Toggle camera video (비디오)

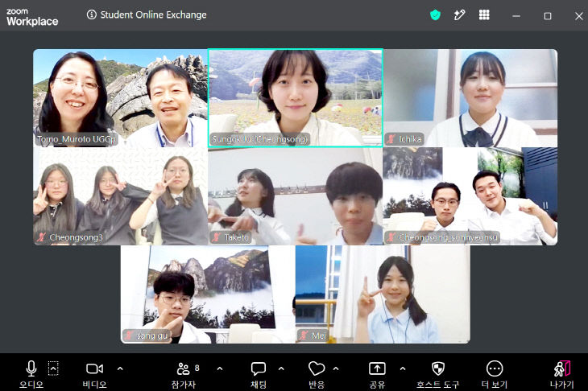tap(94, 374)
